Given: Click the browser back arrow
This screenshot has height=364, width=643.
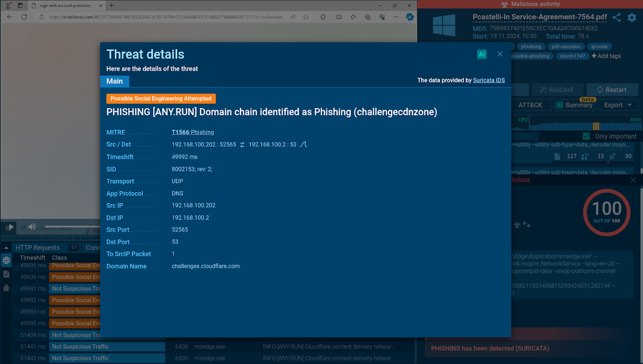Looking at the screenshot, I should 9,17.
